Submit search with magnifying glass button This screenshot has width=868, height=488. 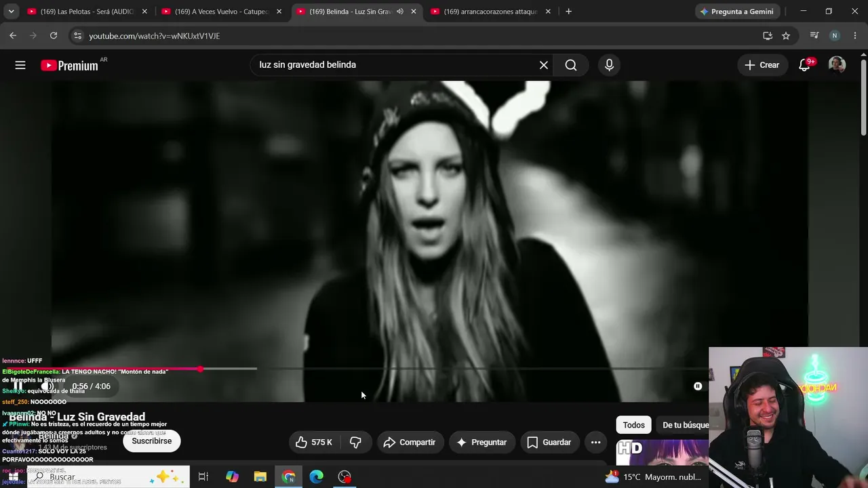(x=571, y=65)
